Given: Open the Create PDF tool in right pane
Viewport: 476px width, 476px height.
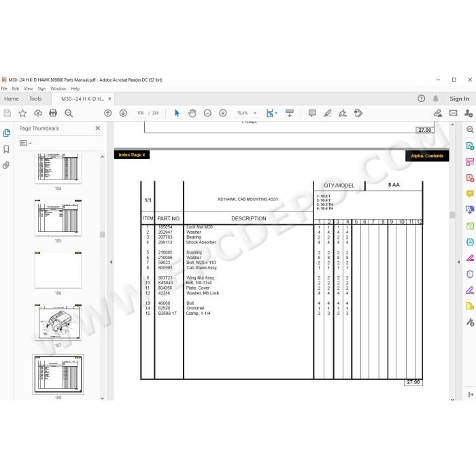Looking at the screenshot, I should (470, 178).
